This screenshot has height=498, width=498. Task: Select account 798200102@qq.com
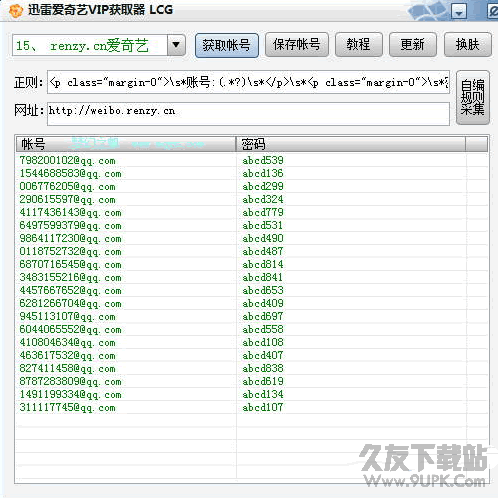pos(67,160)
